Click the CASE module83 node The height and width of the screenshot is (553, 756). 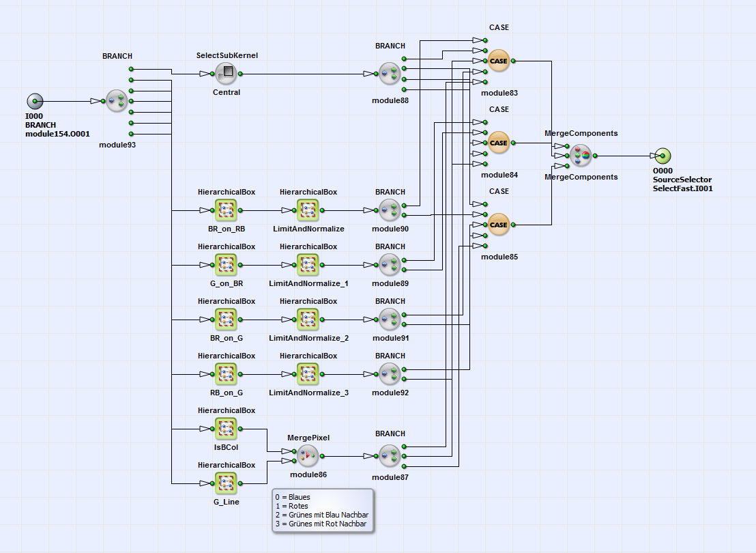pos(498,61)
